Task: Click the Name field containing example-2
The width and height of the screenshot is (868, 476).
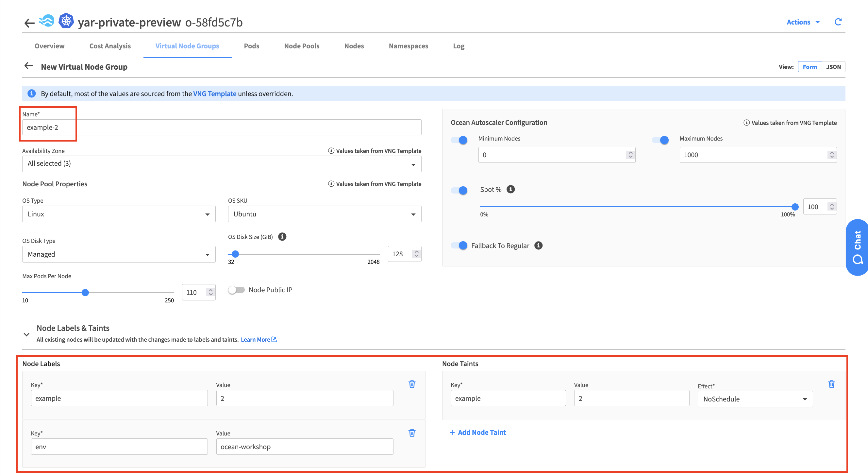Action: 222,127
